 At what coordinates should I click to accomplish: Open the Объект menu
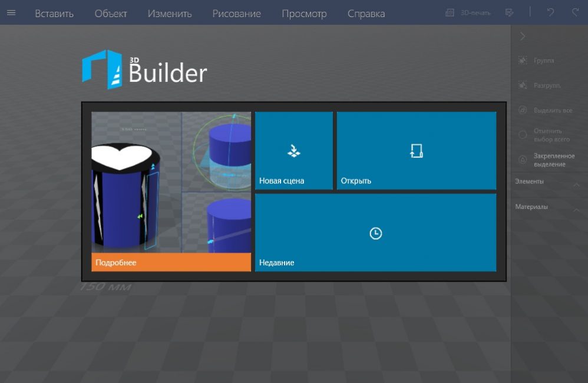[111, 14]
